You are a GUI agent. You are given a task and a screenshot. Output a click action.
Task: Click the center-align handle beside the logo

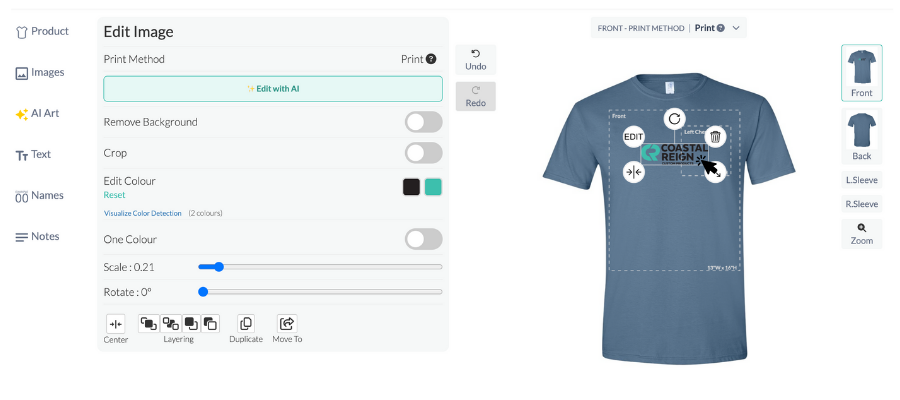click(x=633, y=172)
